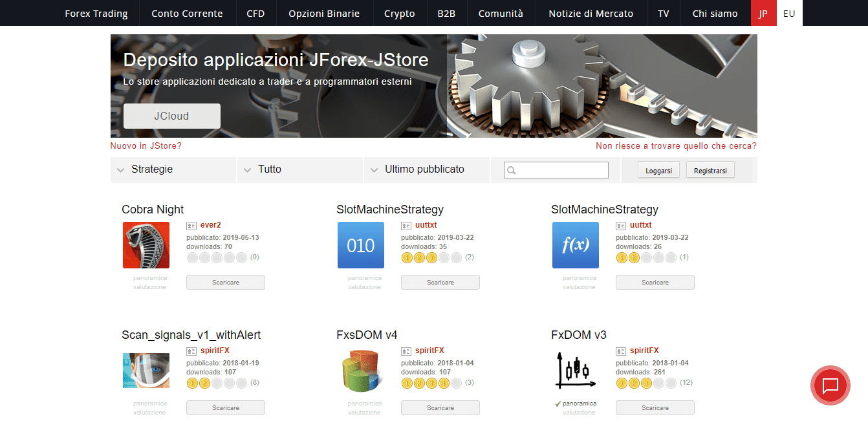
Task: Open the Comunità menu
Action: coord(501,13)
